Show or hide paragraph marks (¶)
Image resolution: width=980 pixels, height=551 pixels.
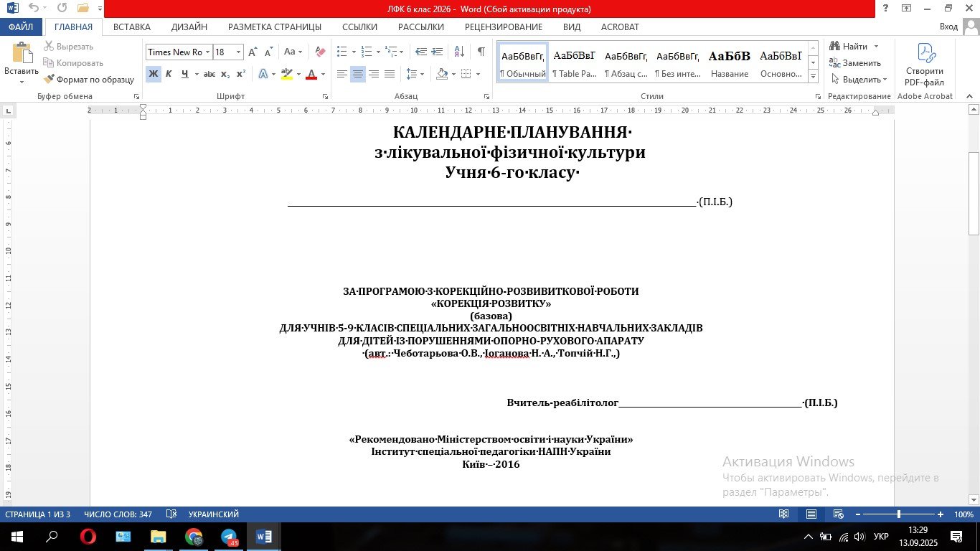click(481, 52)
